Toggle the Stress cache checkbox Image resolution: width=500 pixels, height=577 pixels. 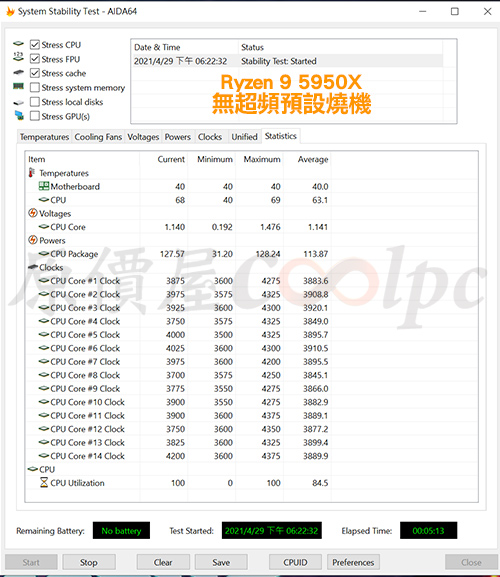click(35, 73)
